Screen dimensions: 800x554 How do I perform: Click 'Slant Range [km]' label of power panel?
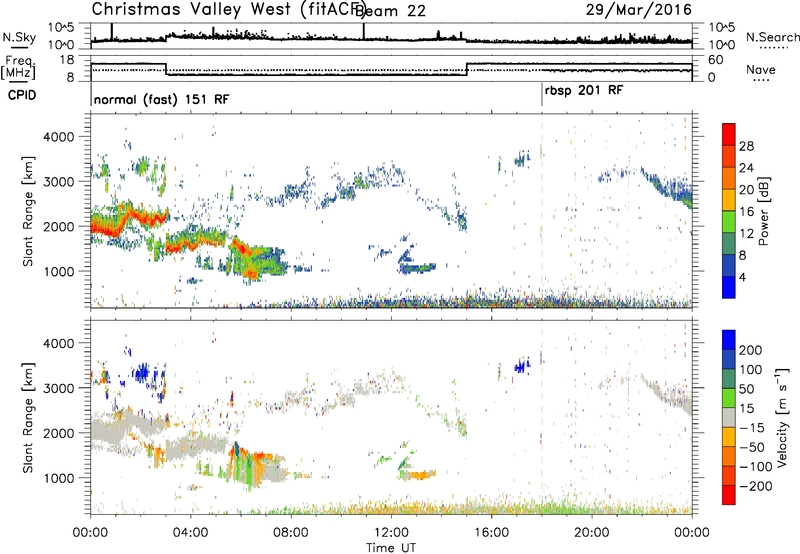[28, 212]
